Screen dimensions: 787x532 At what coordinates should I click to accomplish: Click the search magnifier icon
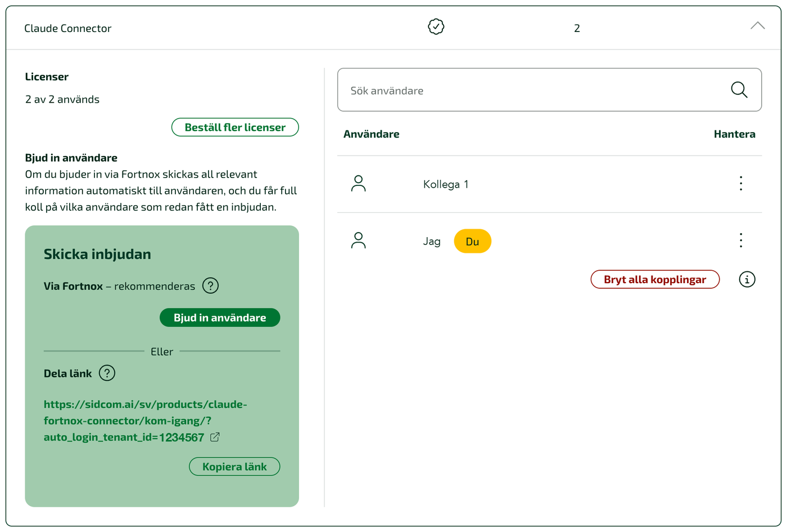[739, 90]
